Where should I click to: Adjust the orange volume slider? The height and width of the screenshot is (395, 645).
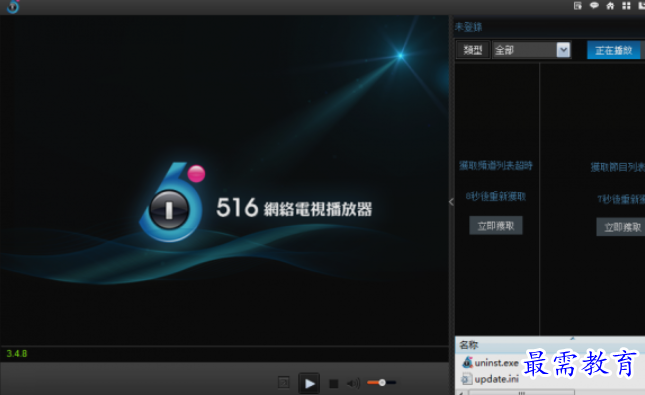pyautogui.click(x=381, y=383)
